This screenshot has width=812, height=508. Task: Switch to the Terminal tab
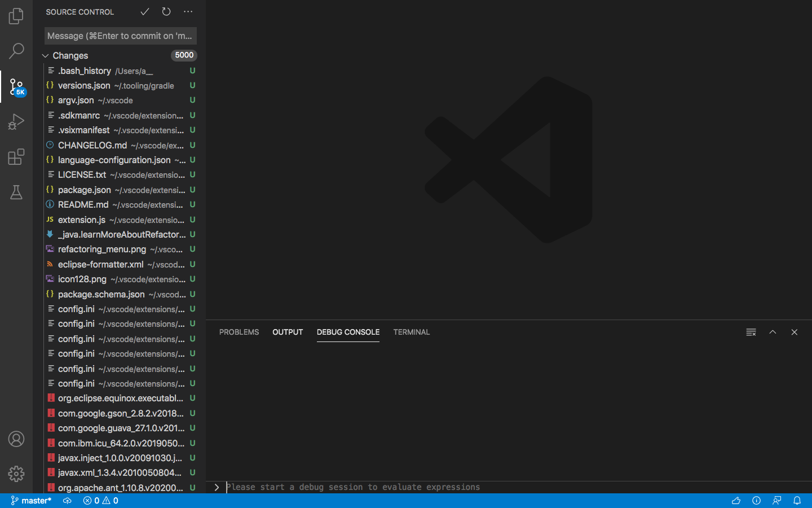(411, 332)
